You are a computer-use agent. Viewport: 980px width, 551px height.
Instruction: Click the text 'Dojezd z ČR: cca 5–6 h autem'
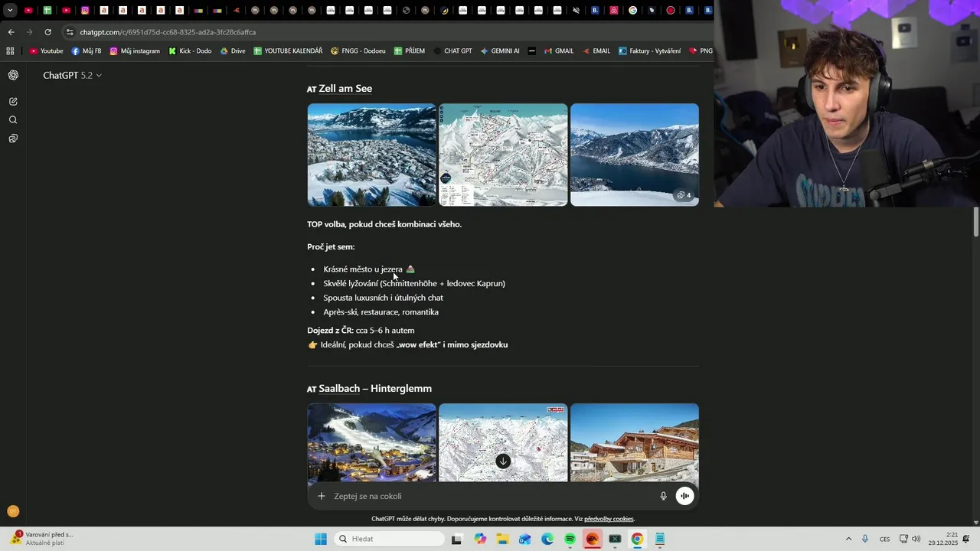coord(361,331)
